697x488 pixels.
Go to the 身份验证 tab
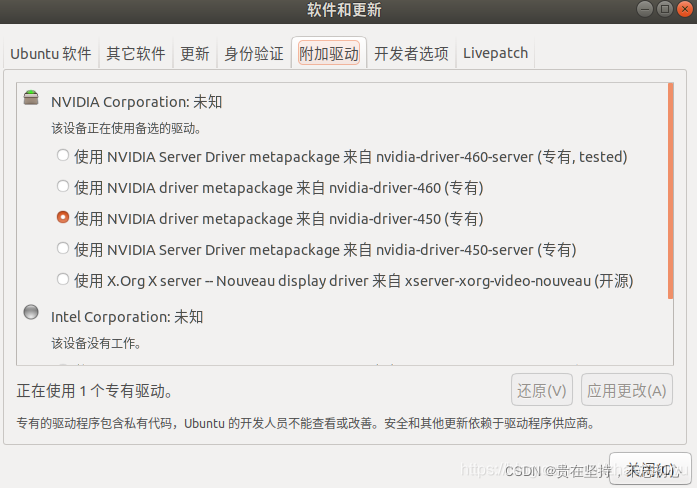coord(254,53)
